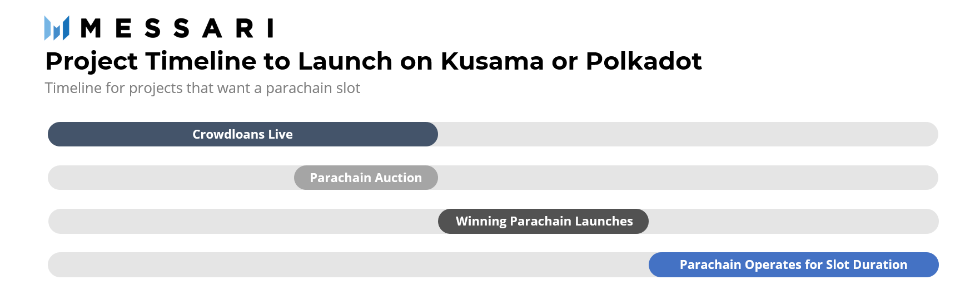Click gray track right of Winning Parachain Launches
Screen dimensions: 980x299
point(794,221)
